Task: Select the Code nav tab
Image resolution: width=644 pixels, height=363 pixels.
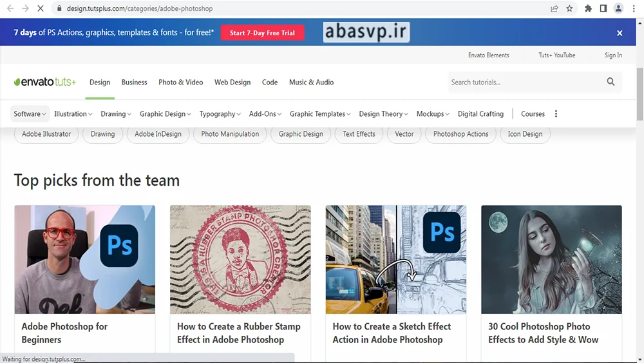Action: click(270, 83)
